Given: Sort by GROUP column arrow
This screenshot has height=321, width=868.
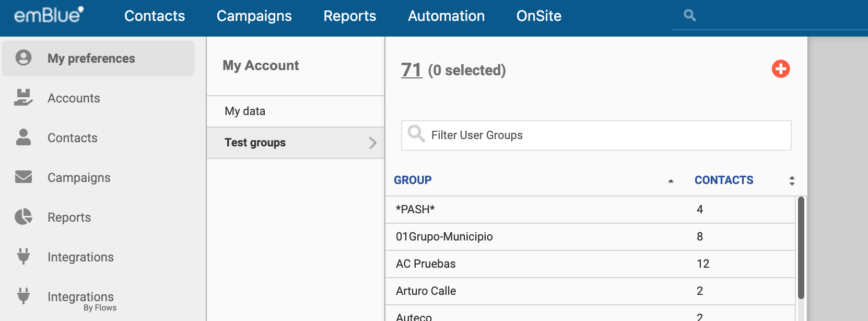Looking at the screenshot, I should coord(671,181).
